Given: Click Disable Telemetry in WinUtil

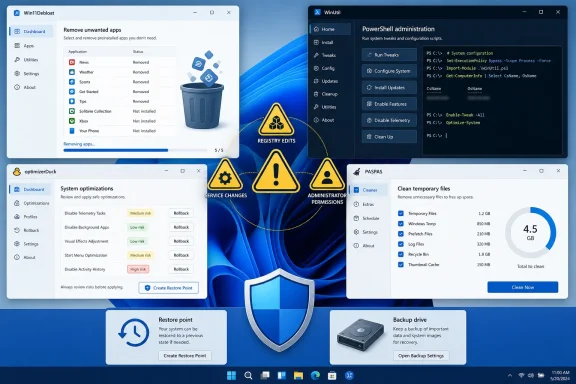Looking at the screenshot, I should click(389, 120).
